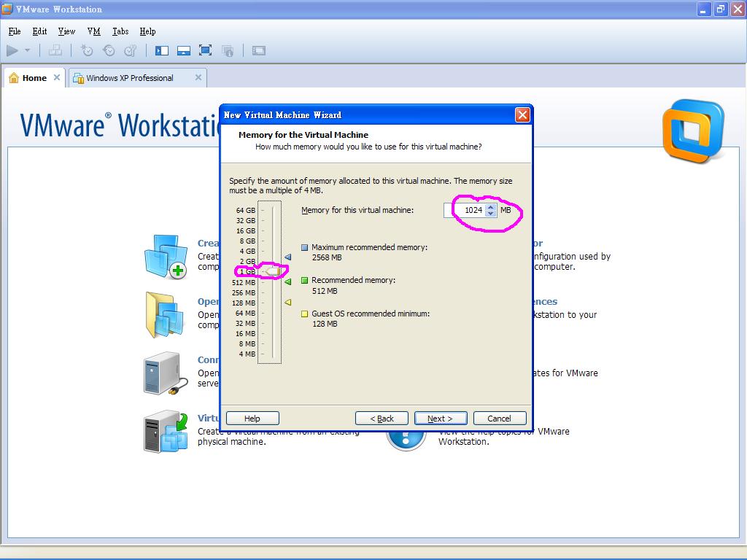The width and height of the screenshot is (747, 560).
Task: Click the Help button in the wizard
Action: pos(252,418)
